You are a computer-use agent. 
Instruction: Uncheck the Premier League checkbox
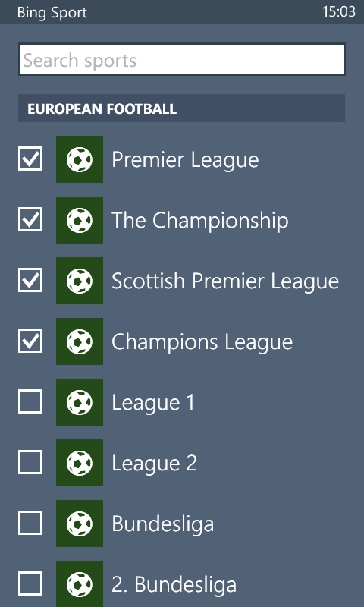coord(30,159)
